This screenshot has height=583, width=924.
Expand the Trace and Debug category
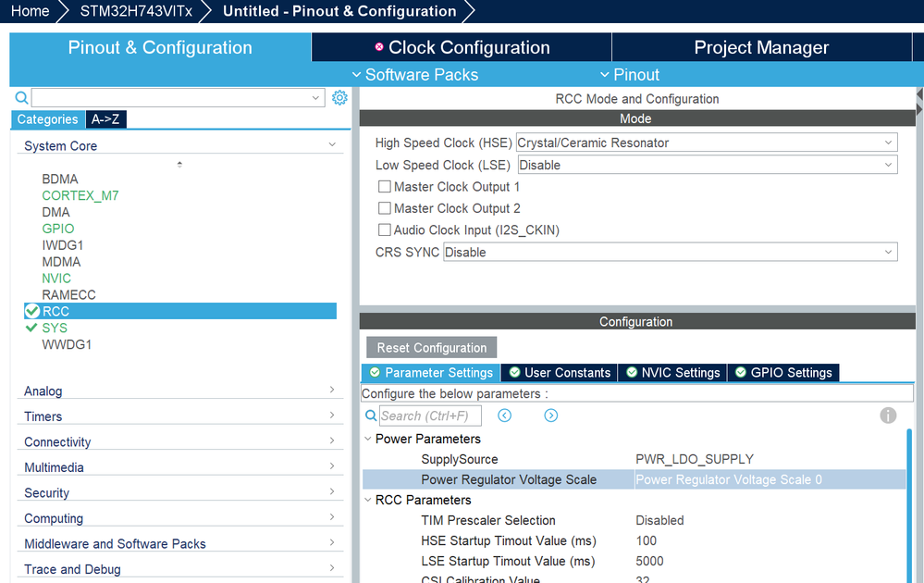tap(332, 567)
